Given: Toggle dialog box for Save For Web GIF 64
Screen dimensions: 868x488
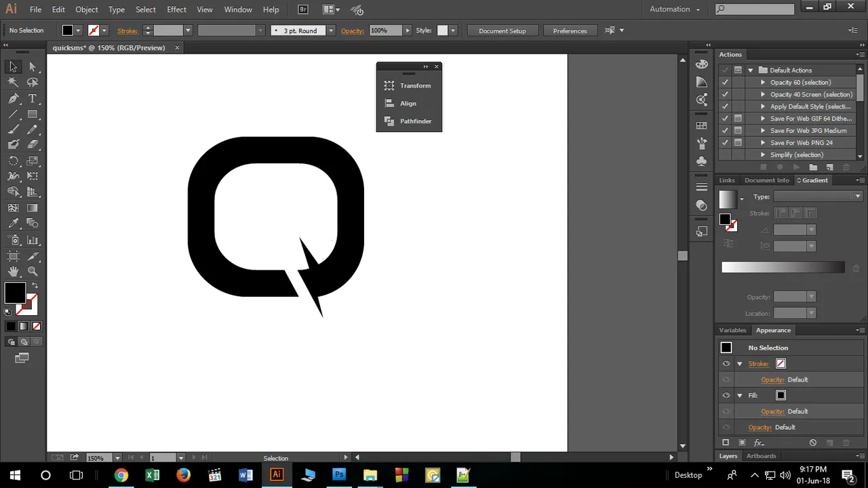Looking at the screenshot, I should coord(738,119).
